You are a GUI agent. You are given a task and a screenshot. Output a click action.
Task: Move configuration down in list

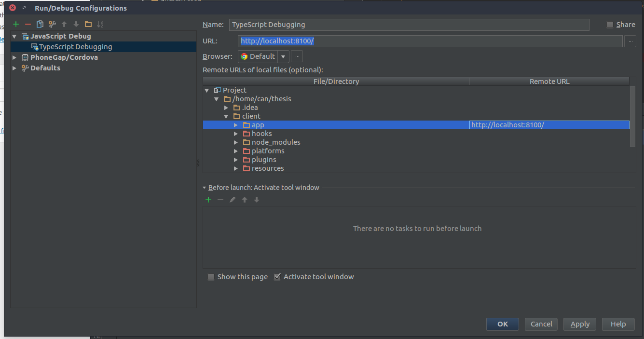pos(76,24)
